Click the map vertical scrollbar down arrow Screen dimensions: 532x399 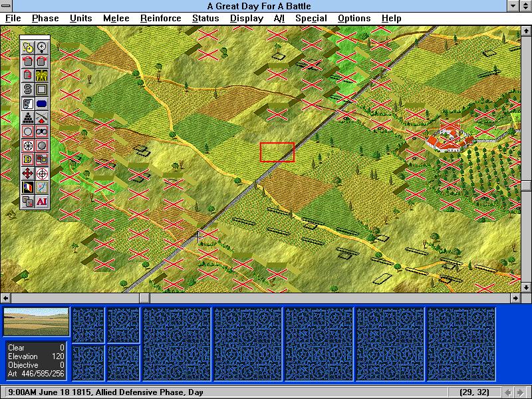[526, 287]
